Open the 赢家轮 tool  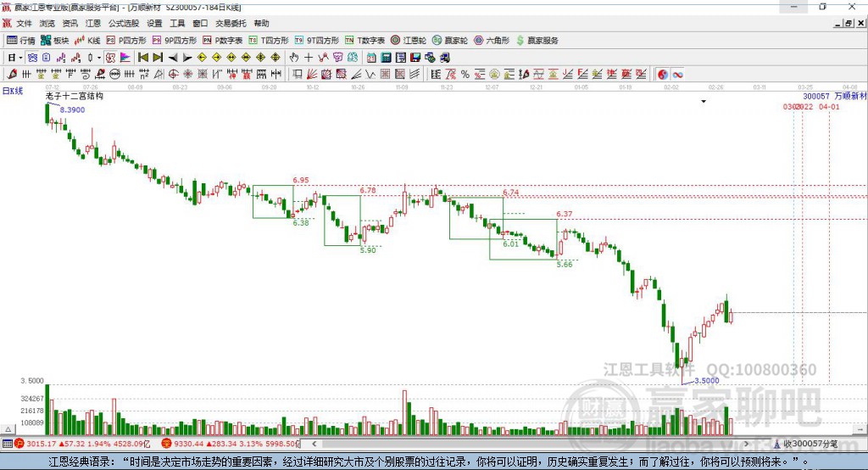(x=450, y=41)
